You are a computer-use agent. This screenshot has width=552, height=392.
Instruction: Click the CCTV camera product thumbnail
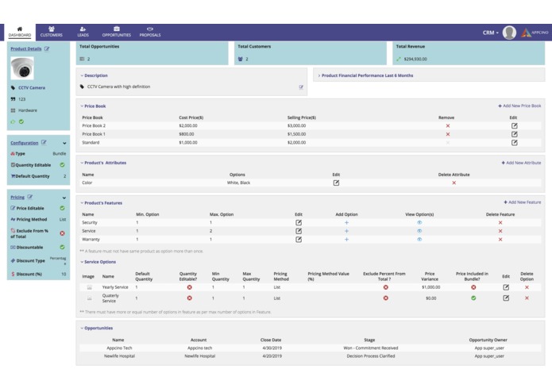point(22,68)
